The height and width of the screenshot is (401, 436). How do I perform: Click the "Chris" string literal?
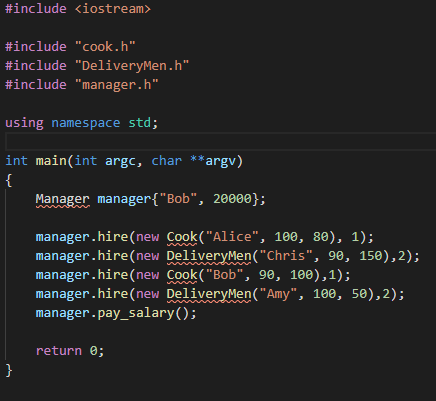point(286,256)
